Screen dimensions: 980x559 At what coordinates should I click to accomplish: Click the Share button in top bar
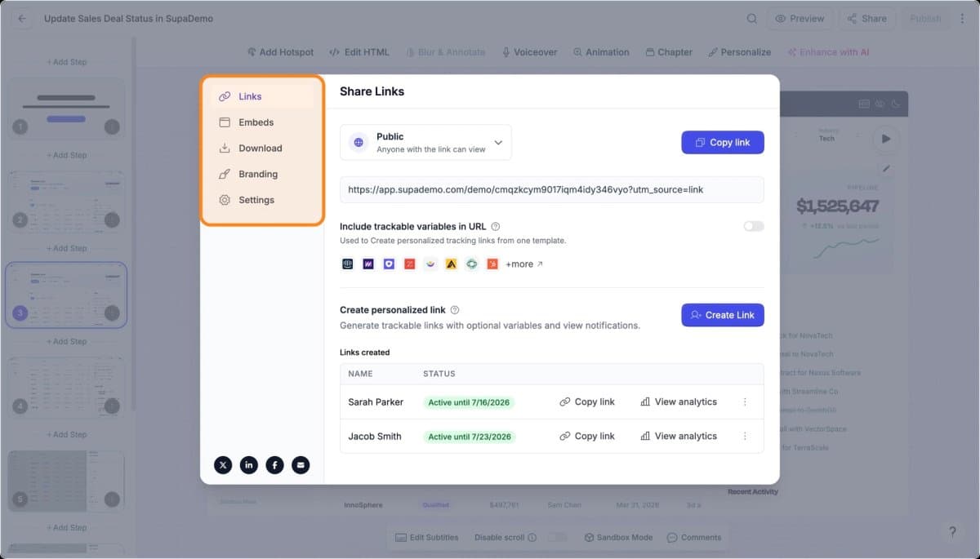click(x=866, y=18)
